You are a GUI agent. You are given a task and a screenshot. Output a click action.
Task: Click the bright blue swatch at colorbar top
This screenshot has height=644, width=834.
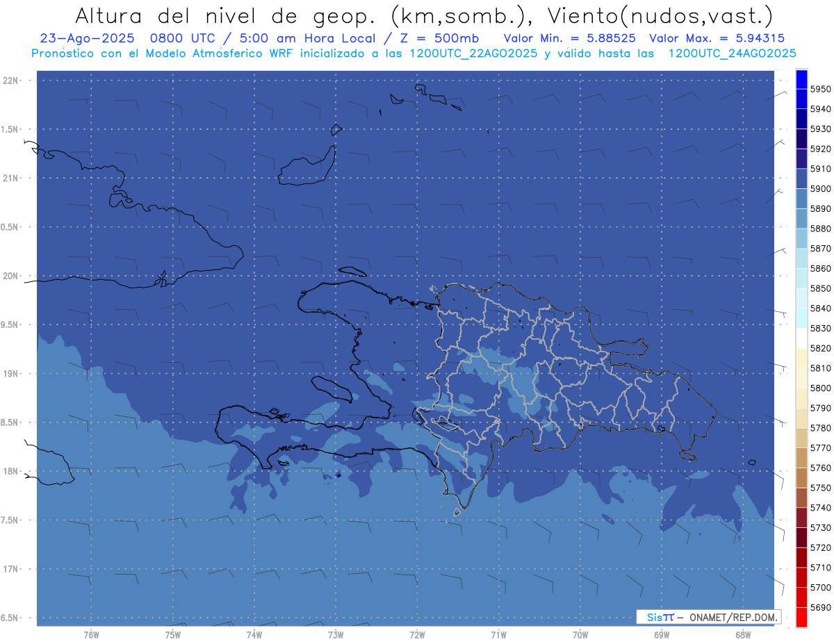click(801, 79)
